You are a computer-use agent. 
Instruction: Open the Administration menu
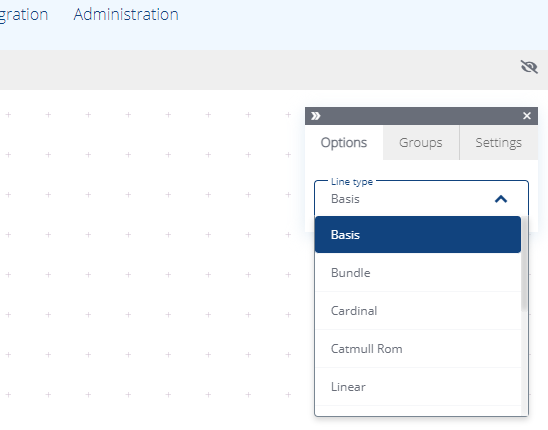tap(126, 15)
